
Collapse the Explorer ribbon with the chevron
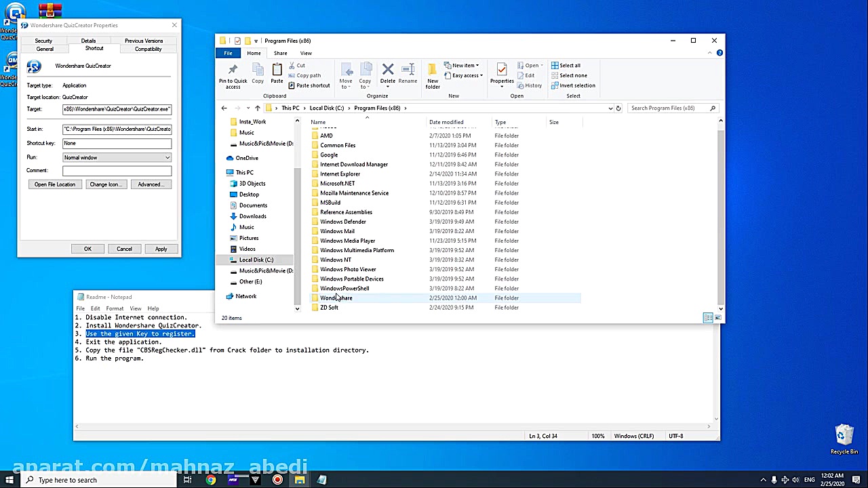[711, 53]
